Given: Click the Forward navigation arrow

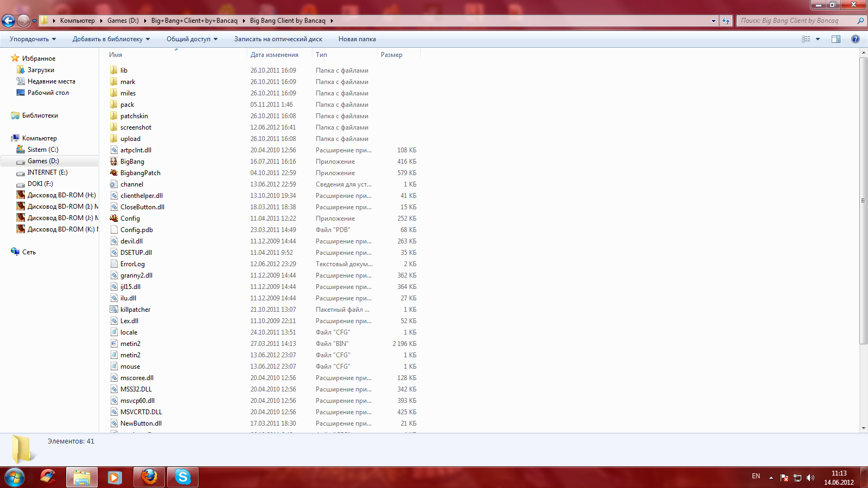Looking at the screenshot, I should 23,21.
